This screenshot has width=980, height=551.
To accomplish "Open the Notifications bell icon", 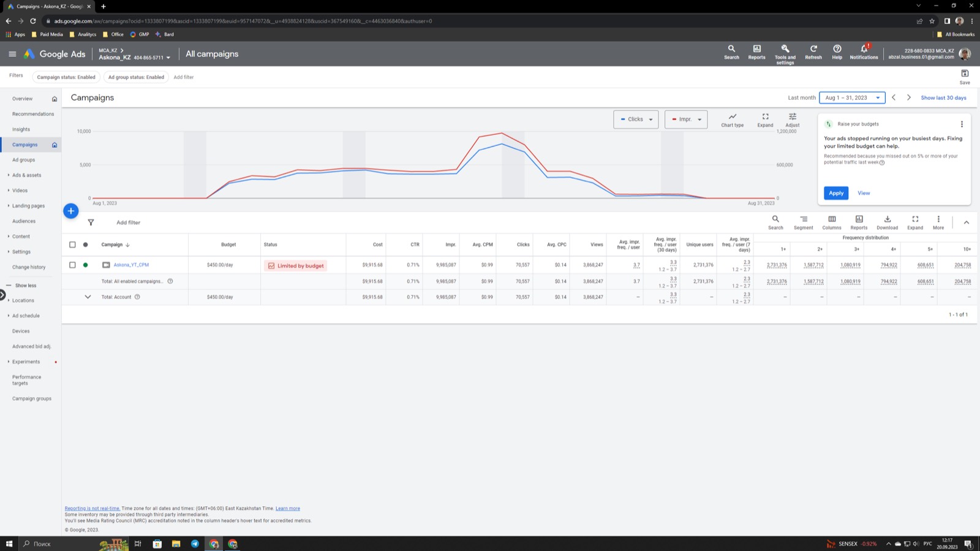I will [864, 48].
